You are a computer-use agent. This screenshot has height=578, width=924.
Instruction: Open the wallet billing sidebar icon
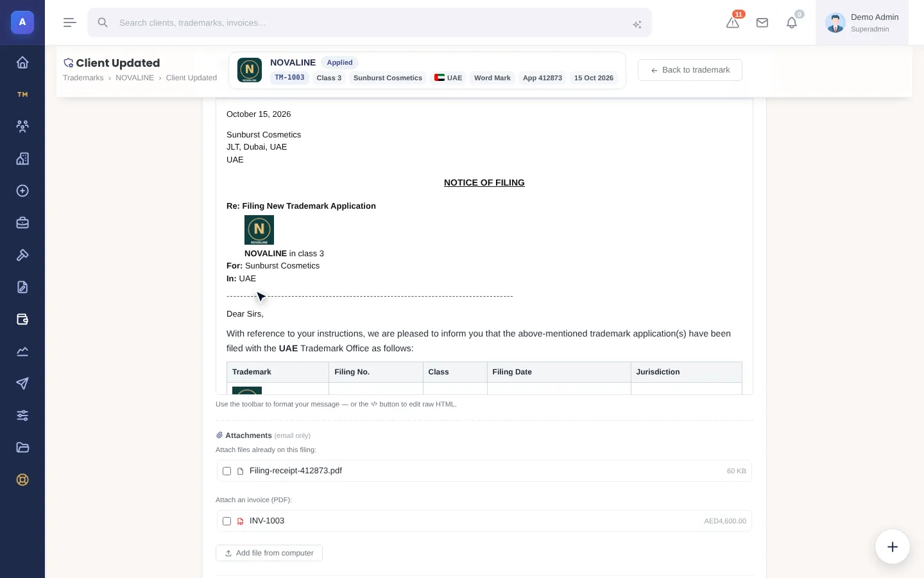click(22, 319)
